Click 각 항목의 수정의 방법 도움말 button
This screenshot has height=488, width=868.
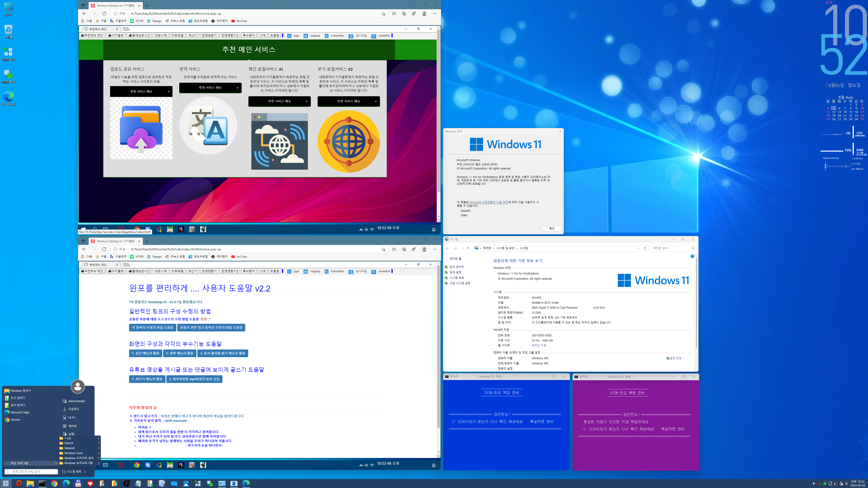(152, 327)
